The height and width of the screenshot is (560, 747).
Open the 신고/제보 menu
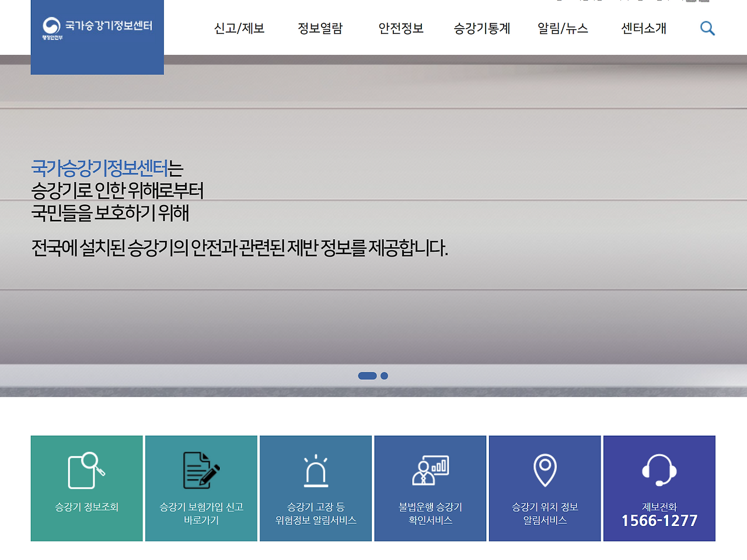(x=239, y=28)
